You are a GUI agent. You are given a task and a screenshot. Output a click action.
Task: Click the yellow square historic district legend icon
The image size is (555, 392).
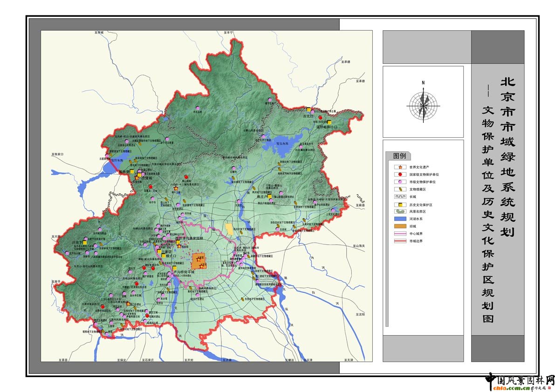[x=399, y=204]
